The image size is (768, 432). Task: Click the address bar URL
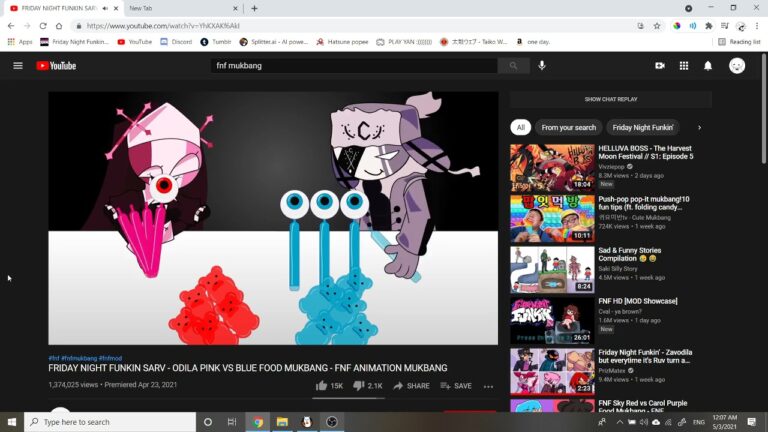[x=163, y=26]
